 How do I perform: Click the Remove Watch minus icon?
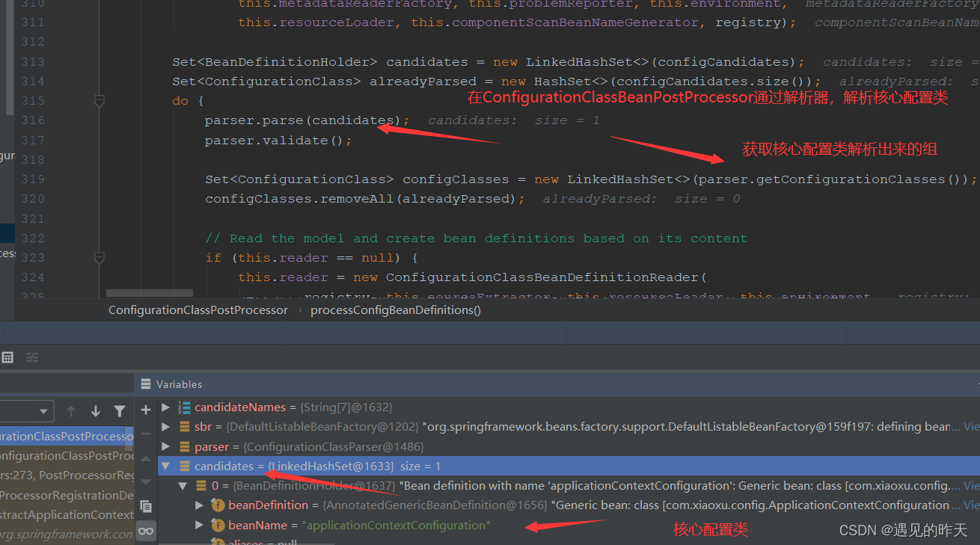tap(146, 434)
